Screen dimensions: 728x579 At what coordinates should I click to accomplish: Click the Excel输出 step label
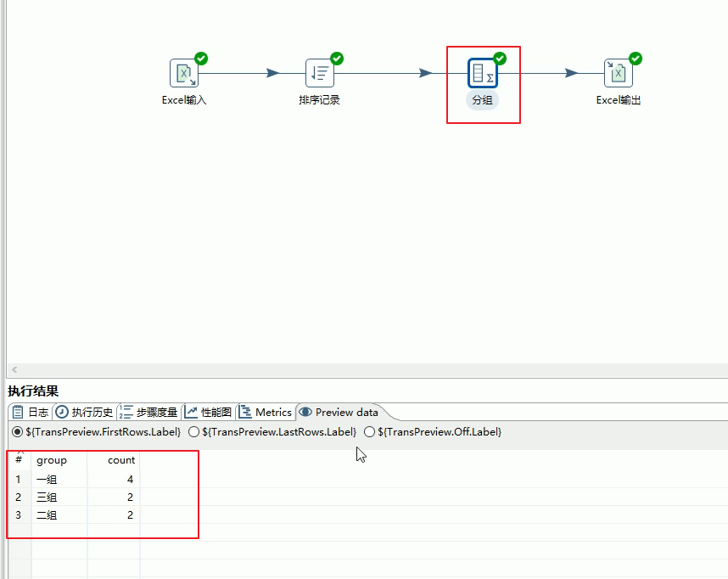[619, 100]
